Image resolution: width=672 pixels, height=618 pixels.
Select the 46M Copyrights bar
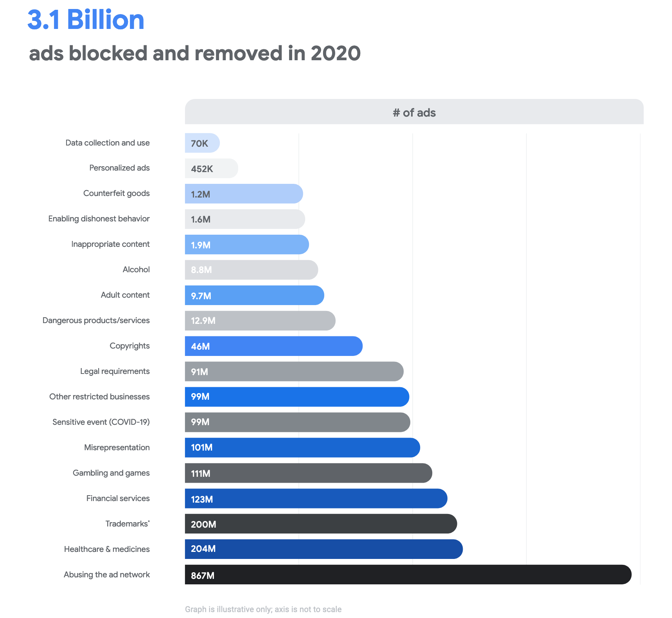[273, 346]
